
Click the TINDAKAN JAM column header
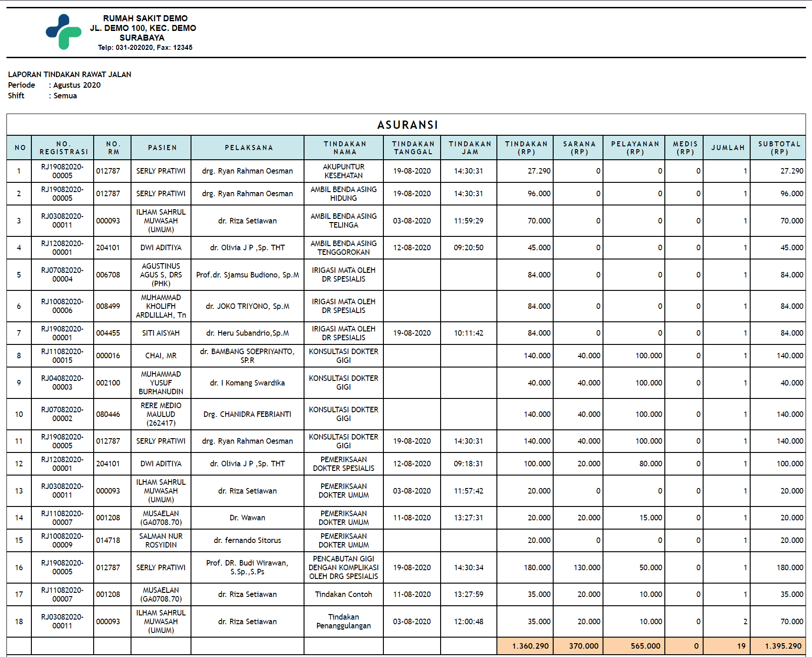tap(470, 148)
